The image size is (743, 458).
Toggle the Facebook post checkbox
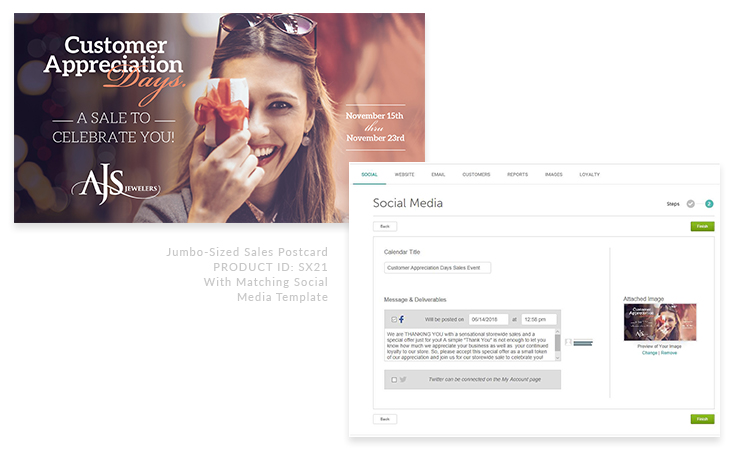pyautogui.click(x=394, y=320)
